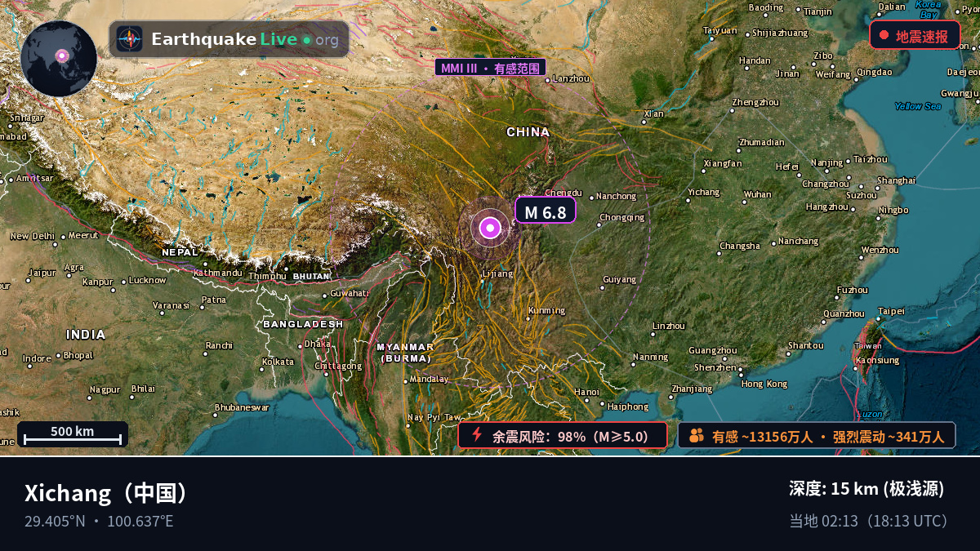This screenshot has height=551, width=980.
Task: Click the Xichang (中国) location title
Action: 107,493
